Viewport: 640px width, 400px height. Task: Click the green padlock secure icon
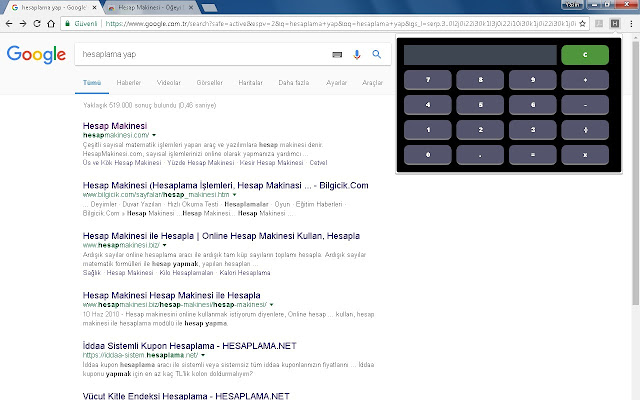[67, 24]
